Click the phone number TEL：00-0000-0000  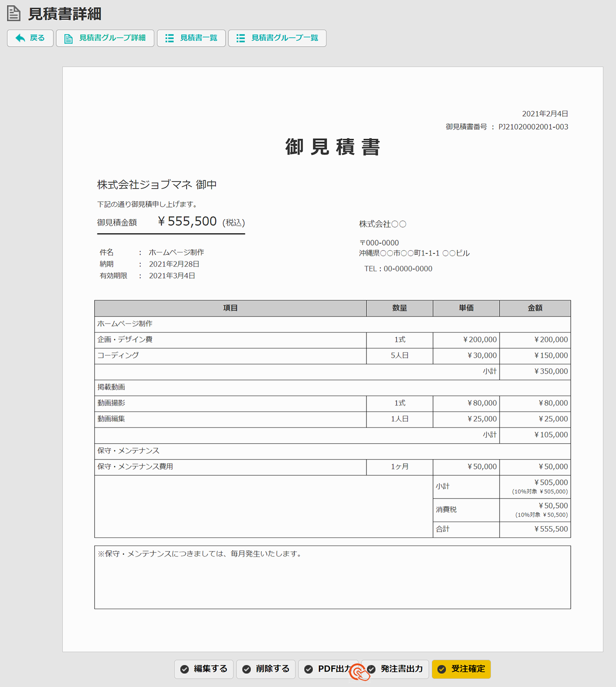(398, 269)
